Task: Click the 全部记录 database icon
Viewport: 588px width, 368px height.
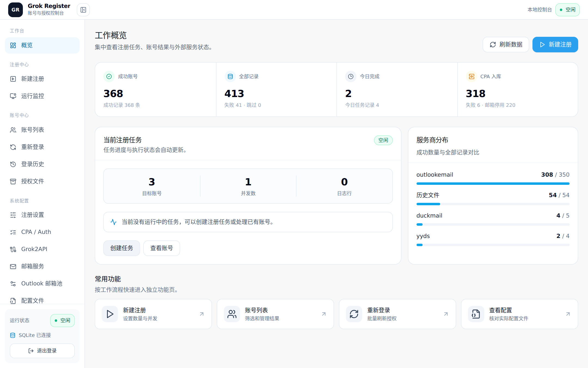Action: [x=230, y=77]
